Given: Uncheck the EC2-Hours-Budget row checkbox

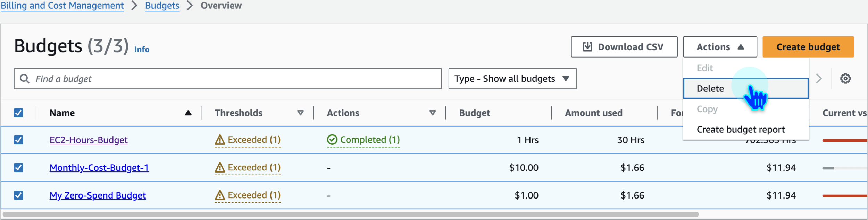Looking at the screenshot, I should click(18, 140).
